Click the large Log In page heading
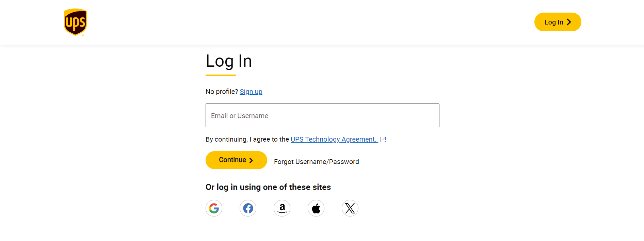 click(229, 61)
